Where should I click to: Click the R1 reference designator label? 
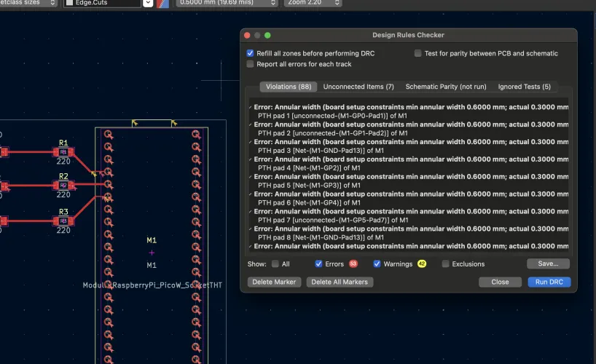[63, 143]
